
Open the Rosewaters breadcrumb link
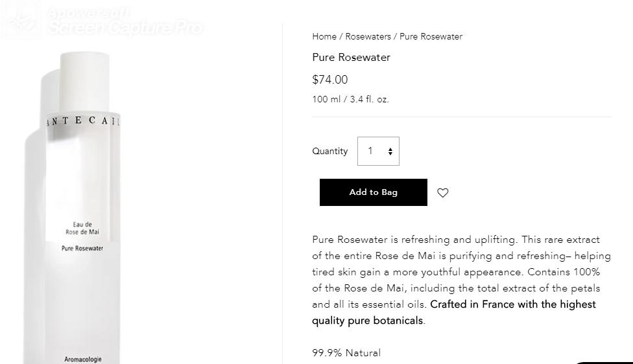[368, 37]
